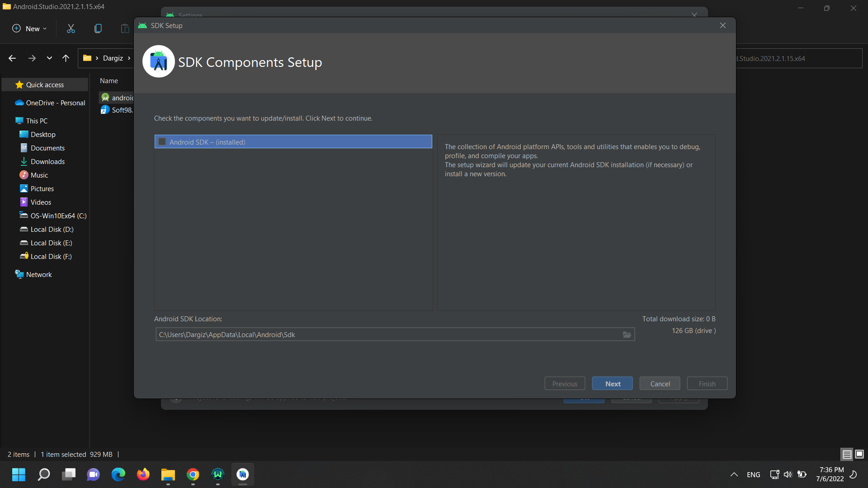Open recent locations dropdown in File Explorer

tap(49, 58)
